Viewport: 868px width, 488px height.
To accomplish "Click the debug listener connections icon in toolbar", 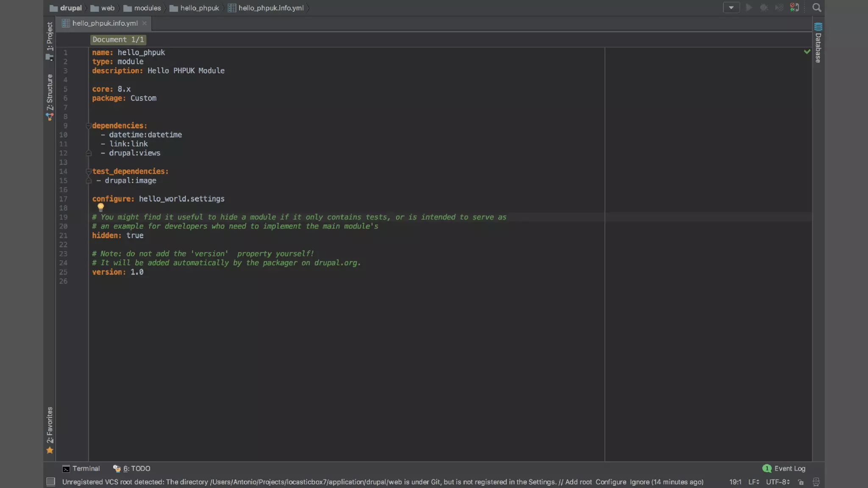I will (795, 8).
